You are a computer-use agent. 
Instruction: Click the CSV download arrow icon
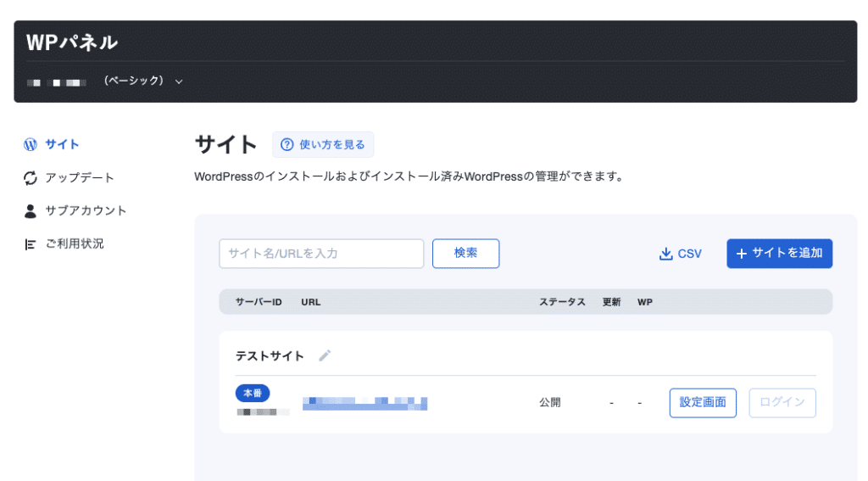point(666,254)
